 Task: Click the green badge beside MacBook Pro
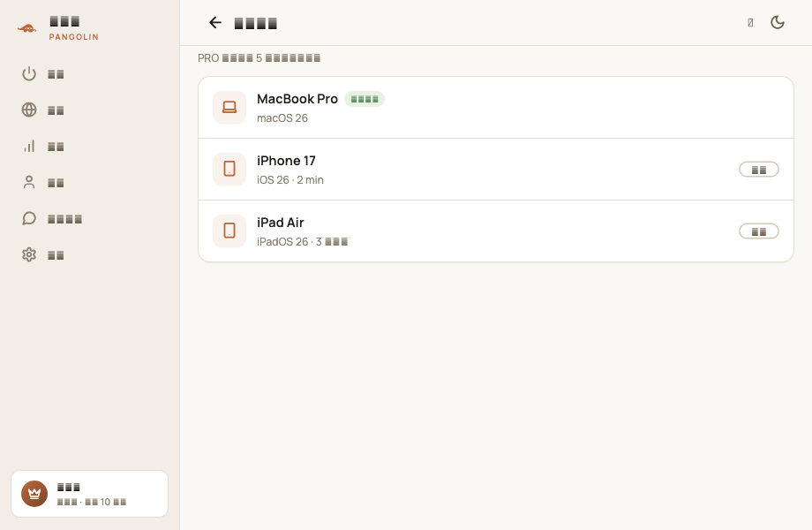click(365, 99)
